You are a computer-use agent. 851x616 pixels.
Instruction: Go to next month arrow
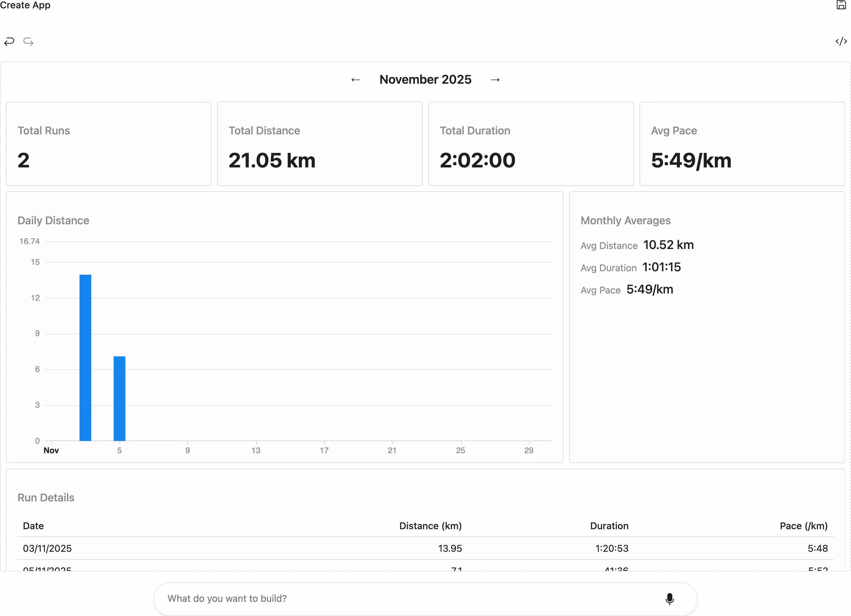[495, 80]
